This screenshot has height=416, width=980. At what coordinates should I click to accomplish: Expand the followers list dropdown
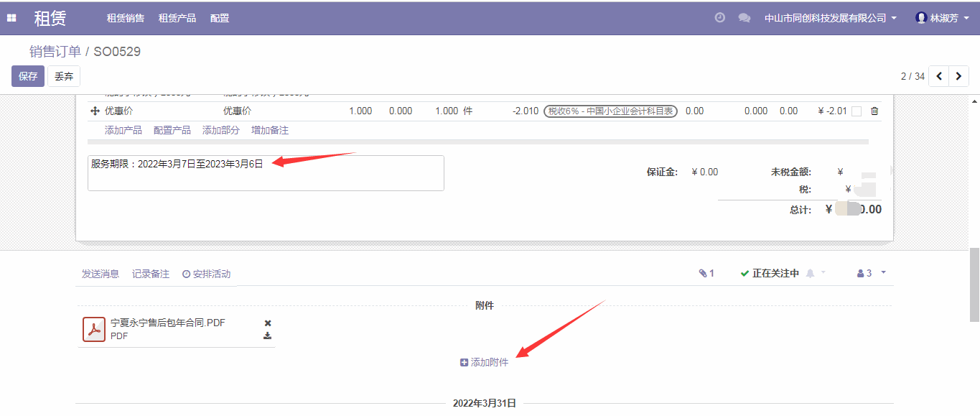pos(872,274)
